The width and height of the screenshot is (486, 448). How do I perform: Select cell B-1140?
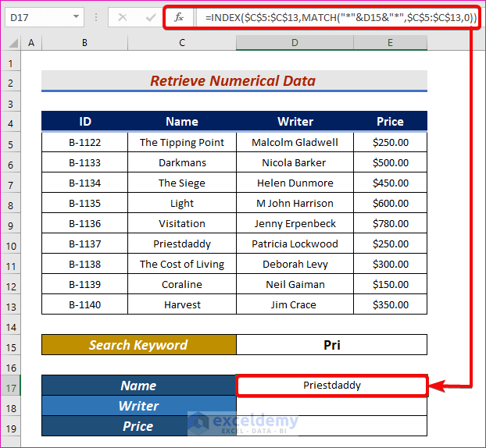84,304
